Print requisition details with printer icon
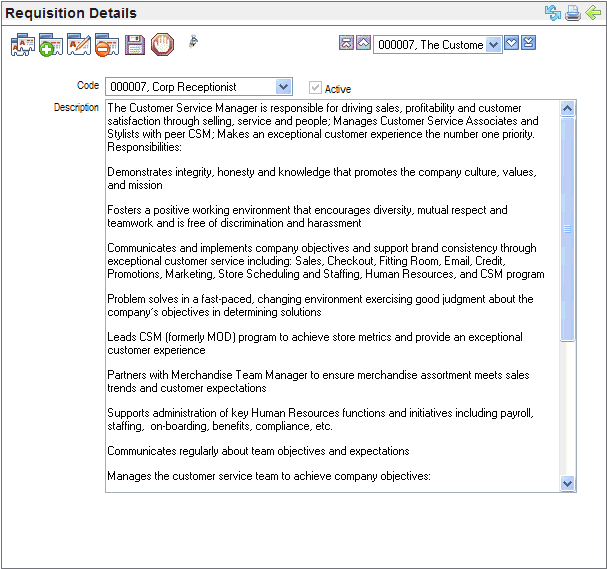The width and height of the screenshot is (607, 569). pos(573,13)
